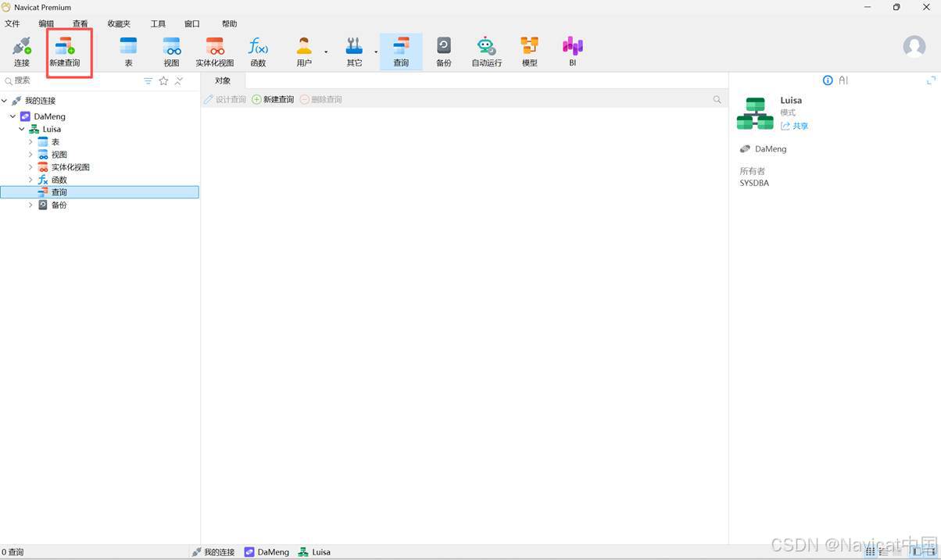
Task: Open the 用户 dropdown arrow
Action: click(326, 52)
